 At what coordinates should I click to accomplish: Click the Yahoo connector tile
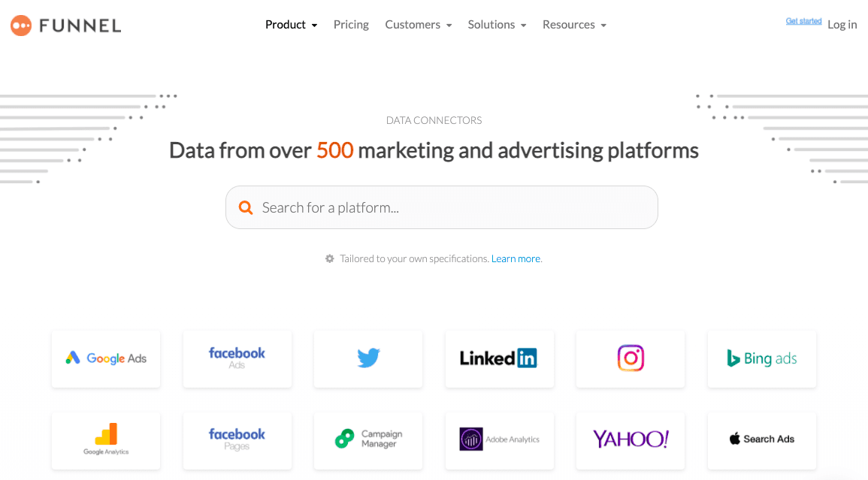pos(630,440)
